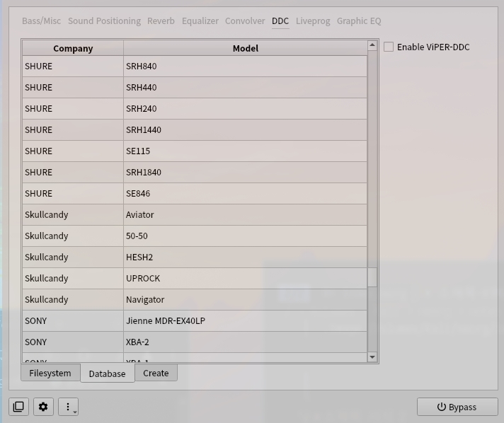This screenshot has height=423, width=504.
Task: Switch to the Bass/Misc tab
Action: (x=42, y=21)
